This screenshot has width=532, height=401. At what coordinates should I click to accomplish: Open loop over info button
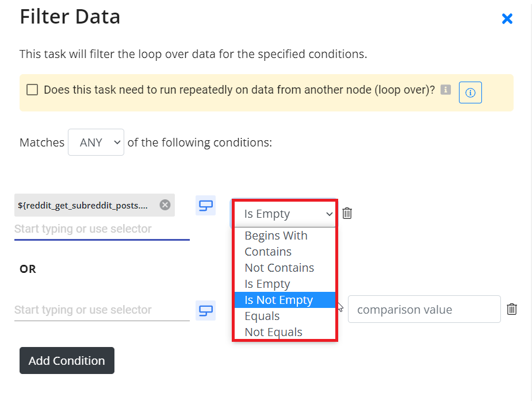(x=470, y=92)
